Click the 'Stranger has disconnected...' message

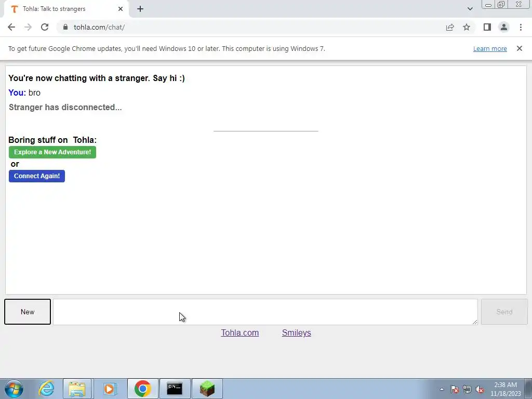point(65,107)
